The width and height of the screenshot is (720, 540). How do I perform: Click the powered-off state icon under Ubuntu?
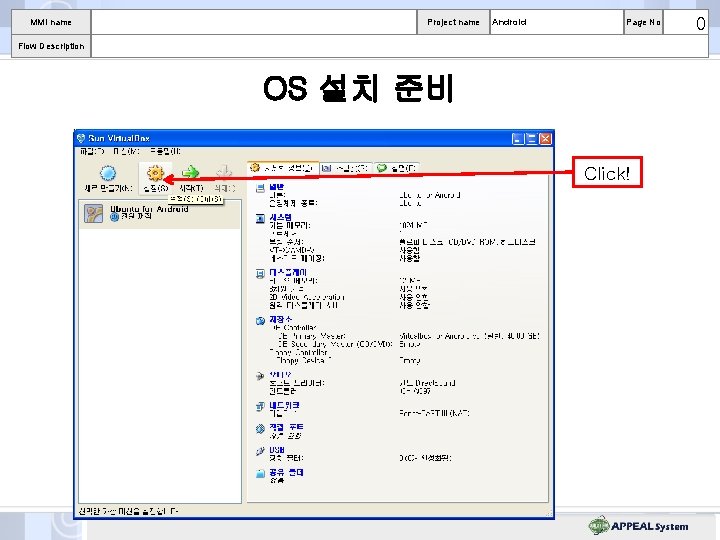pos(114,217)
